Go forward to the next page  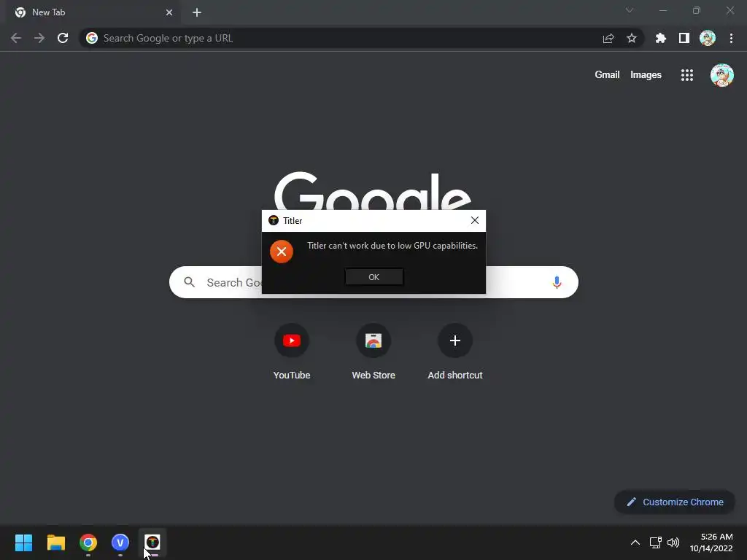(39, 38)
